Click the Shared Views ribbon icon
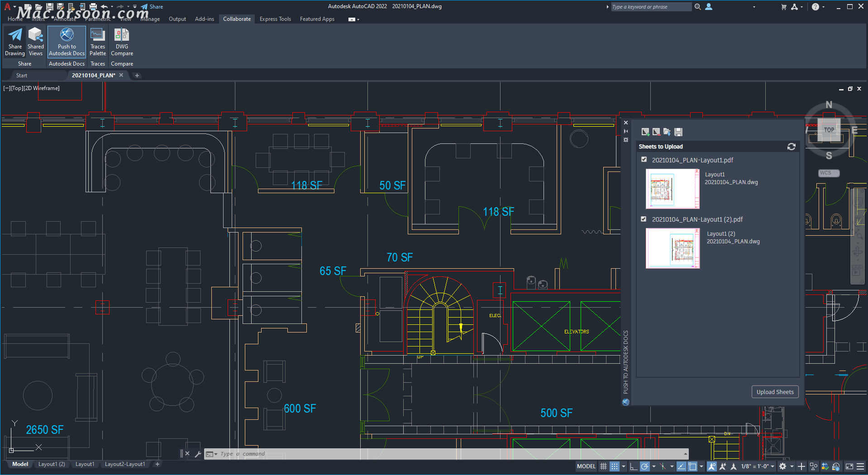Image resolution: width=868 pixels, height=475 pixels. [x=35, y=42]
